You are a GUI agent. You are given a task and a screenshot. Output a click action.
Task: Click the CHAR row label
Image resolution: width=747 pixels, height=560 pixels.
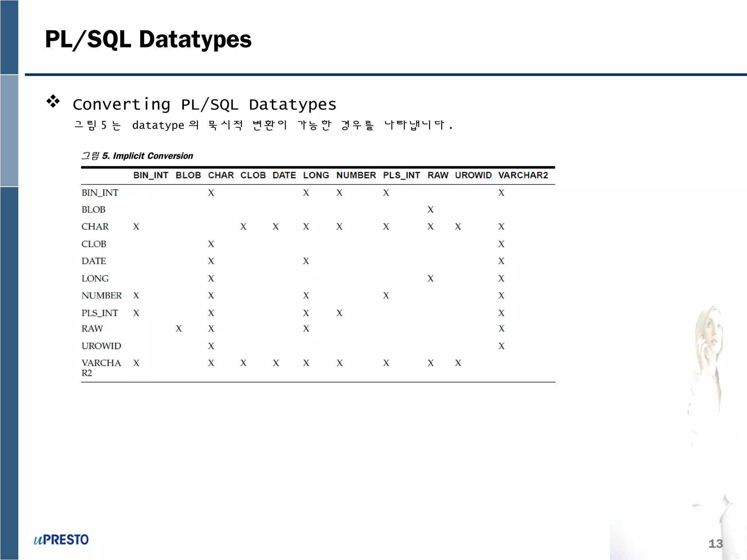pyautogui.click(x=95, y=227)
